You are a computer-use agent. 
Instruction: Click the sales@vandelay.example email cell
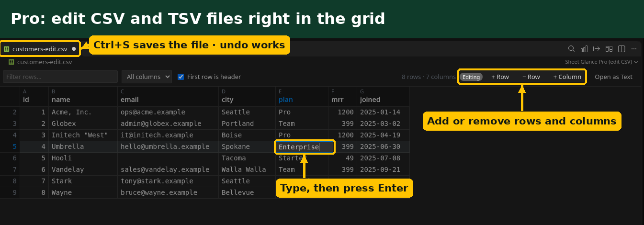tap(168, 169)
